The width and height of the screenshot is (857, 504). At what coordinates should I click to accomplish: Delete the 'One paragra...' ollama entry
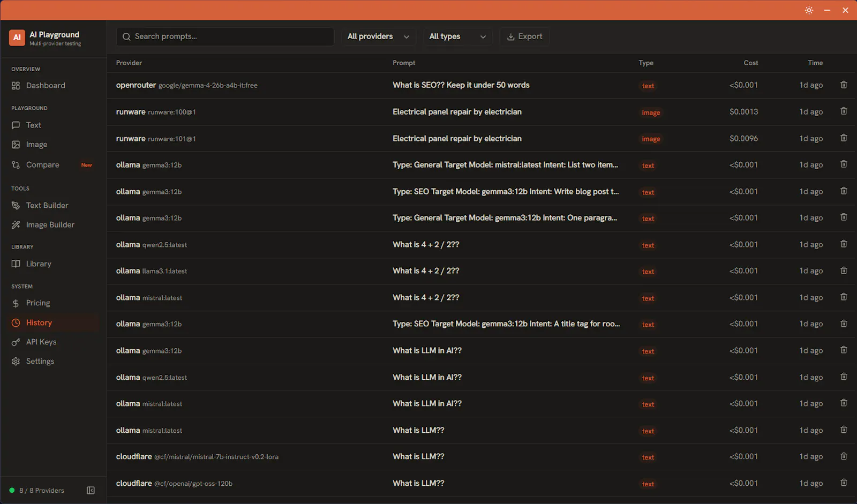tap(844, 217)
